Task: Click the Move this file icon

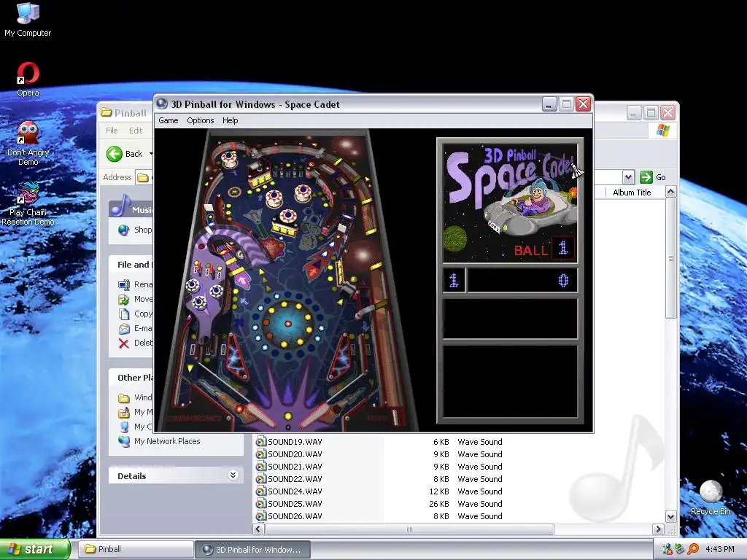Action: (x=124, y=299)
